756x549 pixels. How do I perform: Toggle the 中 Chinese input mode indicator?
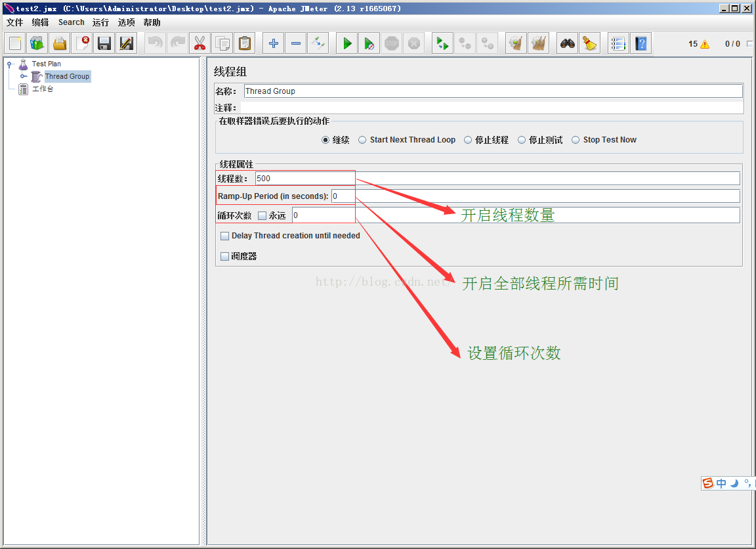pos(721,483)
